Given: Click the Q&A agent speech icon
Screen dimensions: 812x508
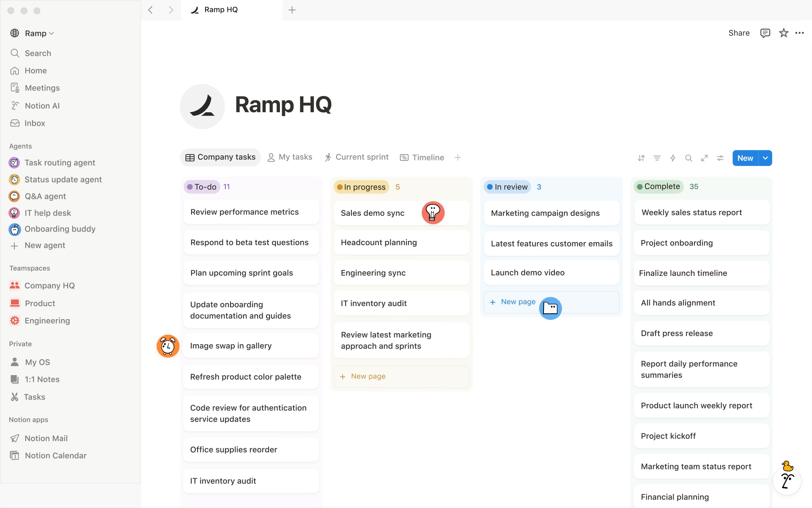Looking at the screenshot, I should (14, 196).
